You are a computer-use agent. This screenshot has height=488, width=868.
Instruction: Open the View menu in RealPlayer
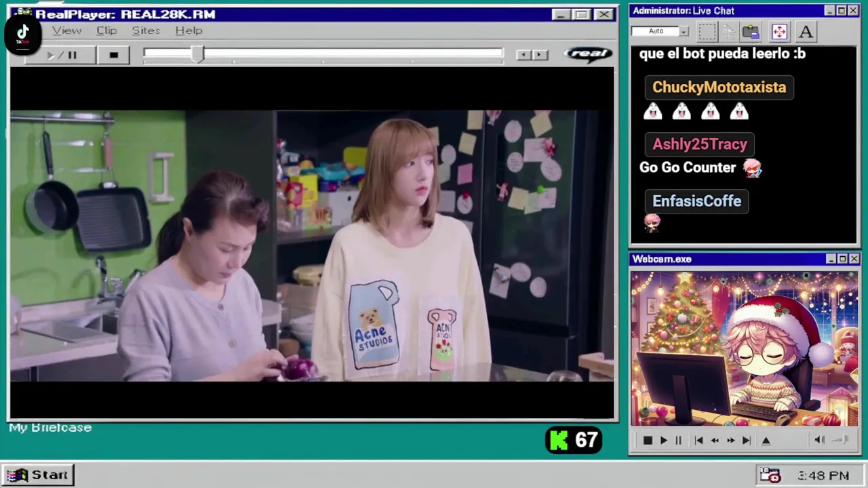(67, 30)
